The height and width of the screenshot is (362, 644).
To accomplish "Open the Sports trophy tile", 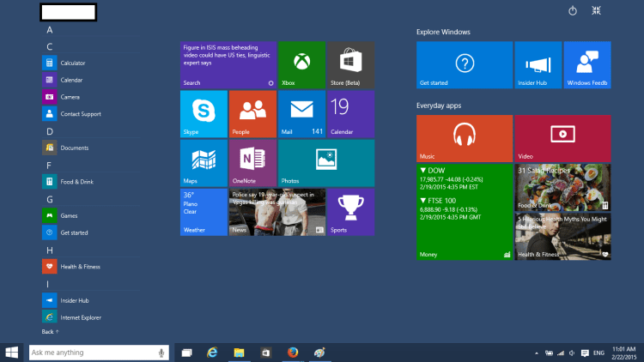I will pyautogui.click(x=350, y=212).
